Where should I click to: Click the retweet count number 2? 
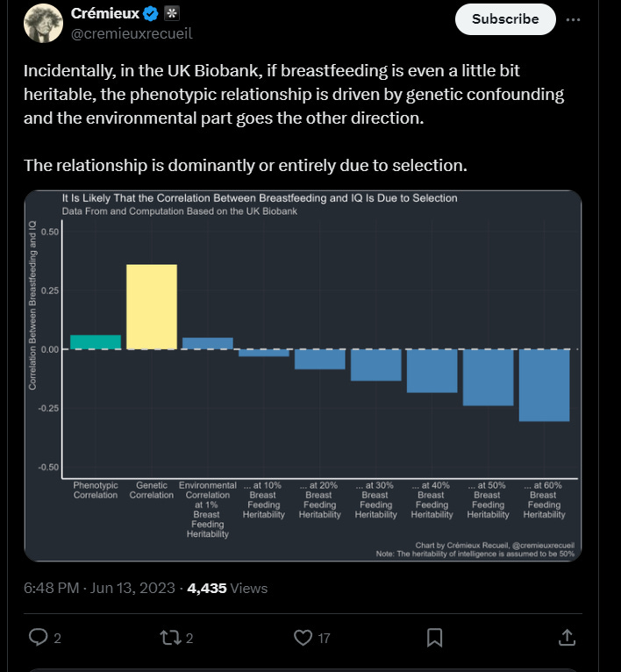189,638
